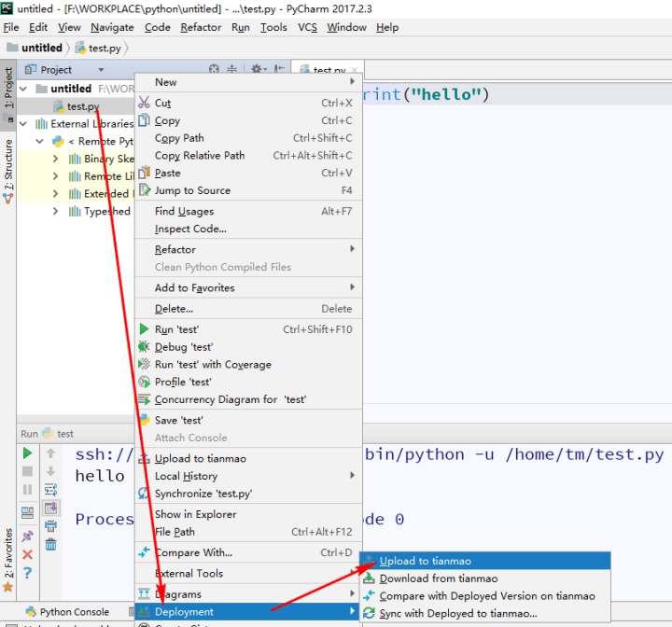
Task: Click the Paste clipboard icon
Action: click(144, 173)
